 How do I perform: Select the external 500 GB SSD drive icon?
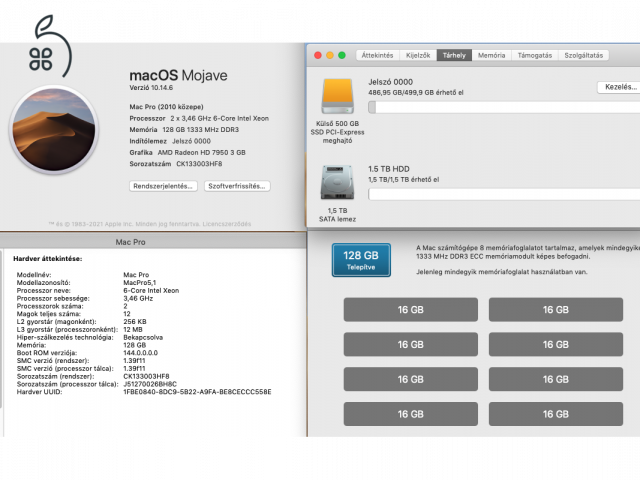coord(336,97)
